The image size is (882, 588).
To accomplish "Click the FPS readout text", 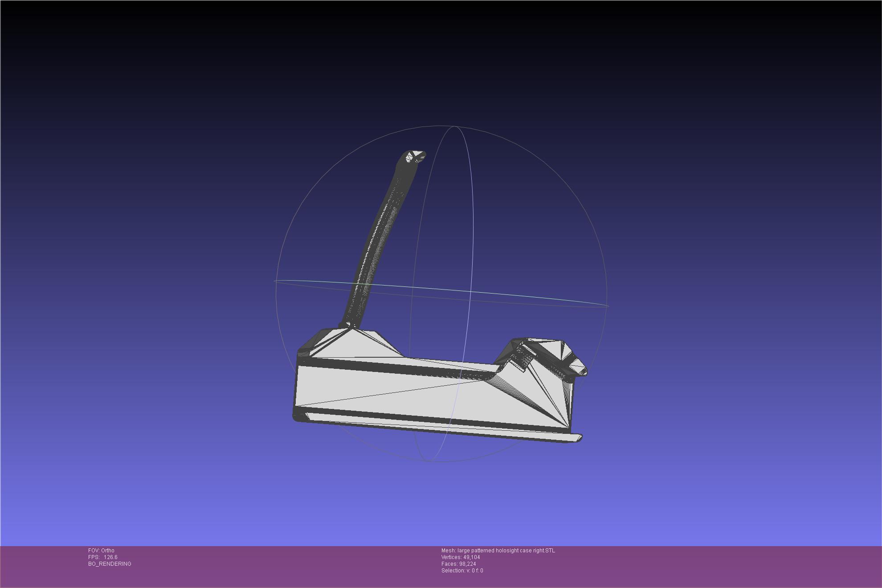I will pyautogui.click(x=103, y=557).
